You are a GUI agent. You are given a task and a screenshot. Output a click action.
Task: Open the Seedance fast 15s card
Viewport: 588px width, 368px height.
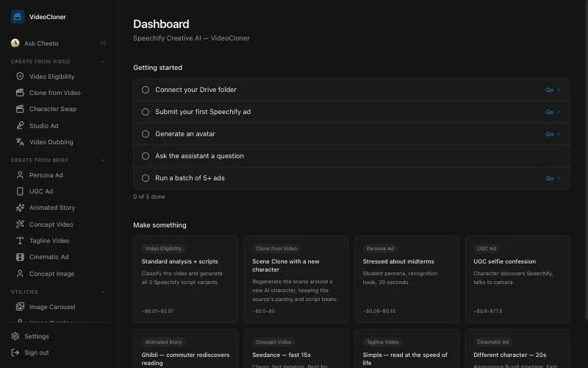pos(296,349)
